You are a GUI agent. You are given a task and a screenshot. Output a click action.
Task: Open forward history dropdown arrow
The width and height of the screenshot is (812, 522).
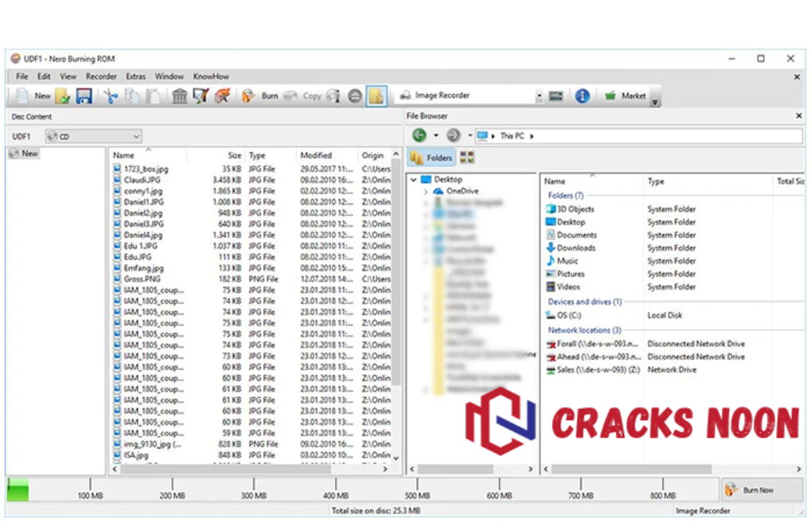pos(470,136)
